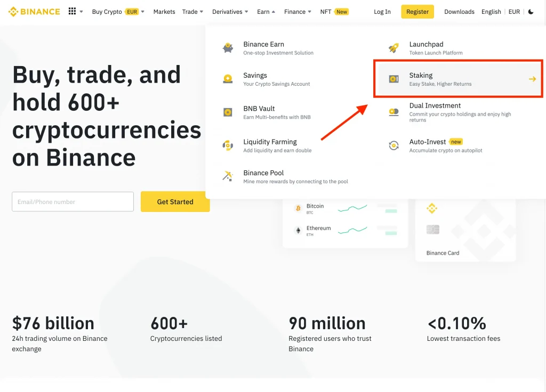This screenshot has height=392, width=546.
Task: Expand the Buy Crypto dropdown
Action: 118,12
